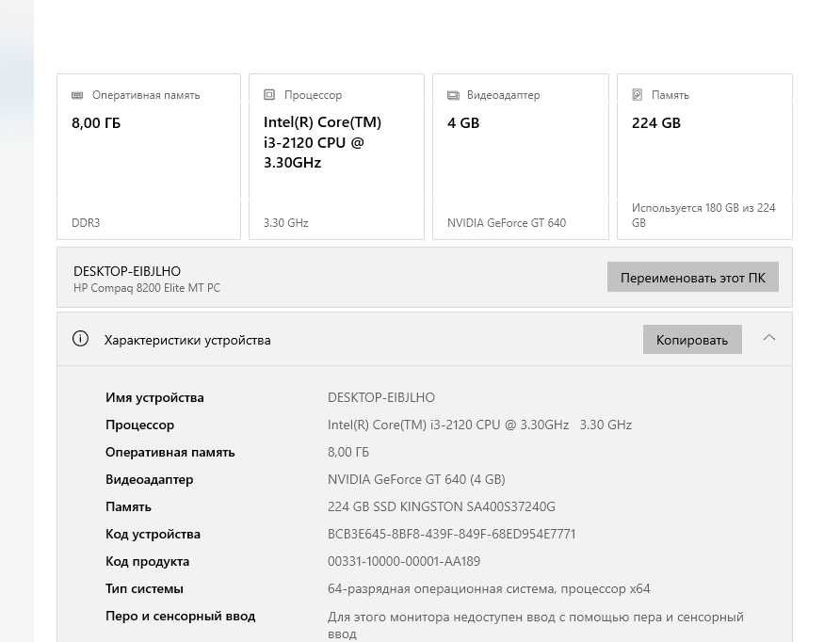
Task: Click NVIDIA GeForce GT 640 label in card
Action: tap(507, 223)
